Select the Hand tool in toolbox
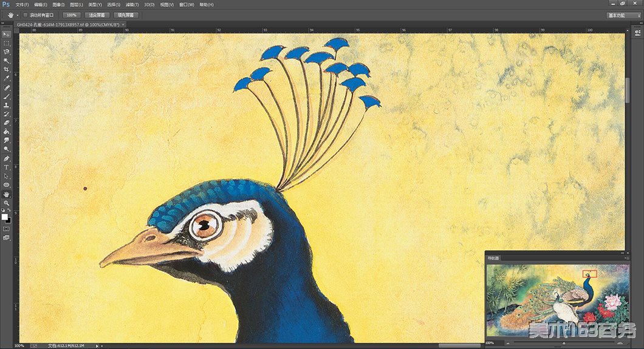 pos(6,194)
